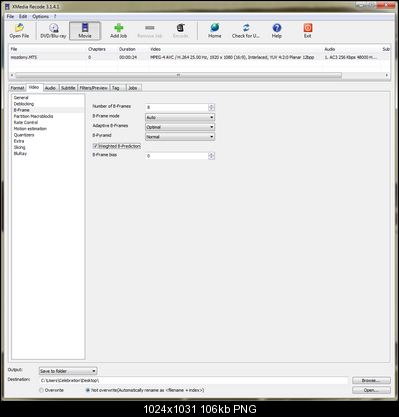
Task: Select B-Frame in the settings list
Action: click(x=22, y=110)
